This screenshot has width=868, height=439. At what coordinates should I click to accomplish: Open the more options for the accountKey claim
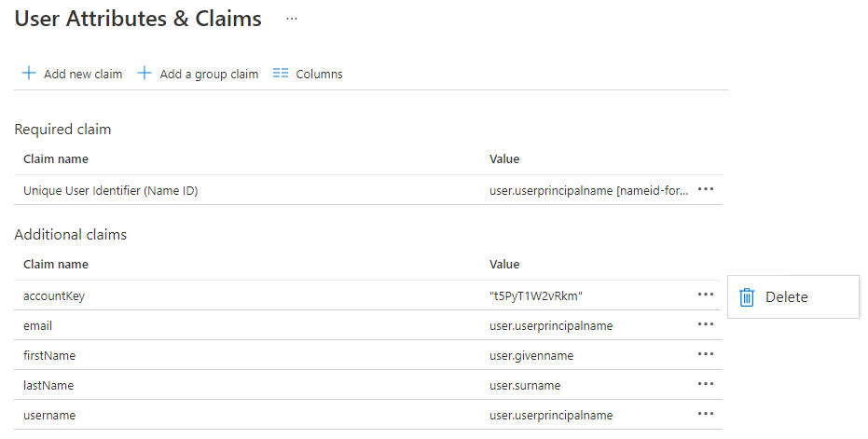tap(706, 295)
